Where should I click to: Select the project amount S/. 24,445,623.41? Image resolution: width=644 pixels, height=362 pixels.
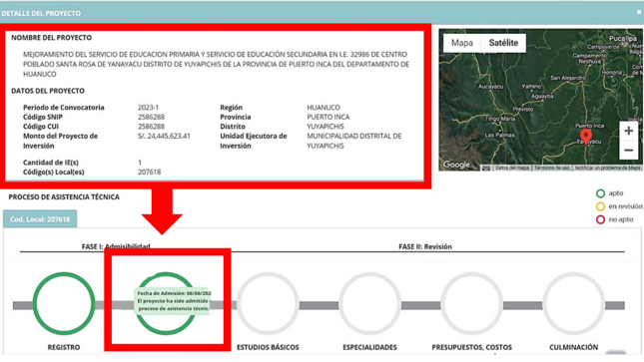point(164,136)
